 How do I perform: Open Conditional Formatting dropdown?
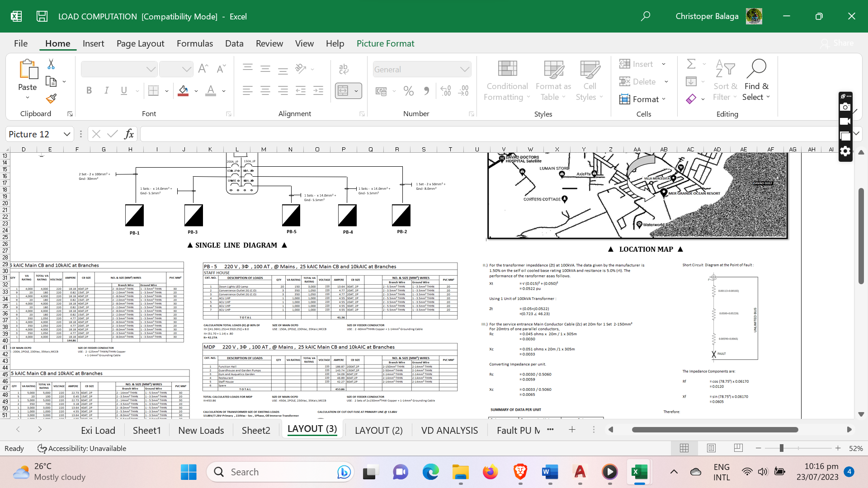click(x=507, y=80)
